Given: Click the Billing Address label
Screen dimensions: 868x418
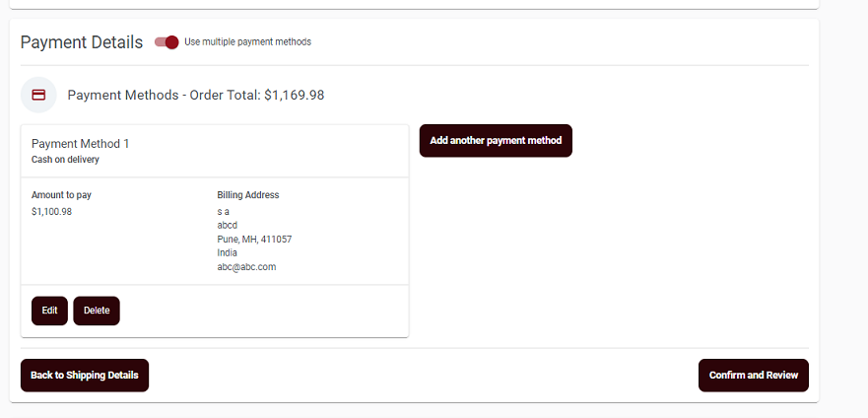Looking at the screenshot, I should coord(248,195).
